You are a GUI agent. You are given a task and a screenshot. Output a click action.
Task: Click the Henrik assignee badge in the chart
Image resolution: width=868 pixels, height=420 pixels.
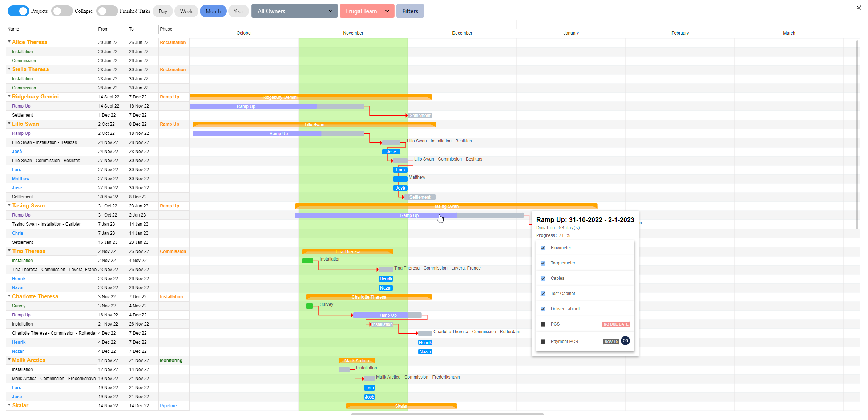386,279
